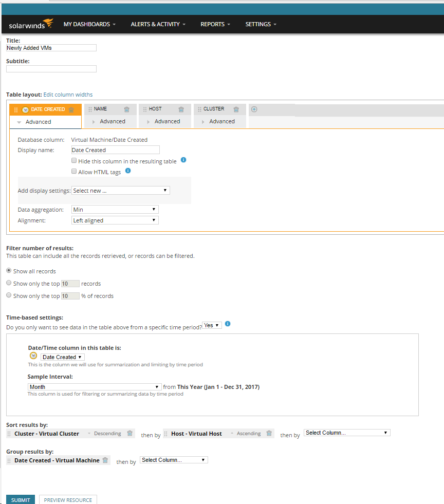Open My Dashboards menu

point(89,24)
